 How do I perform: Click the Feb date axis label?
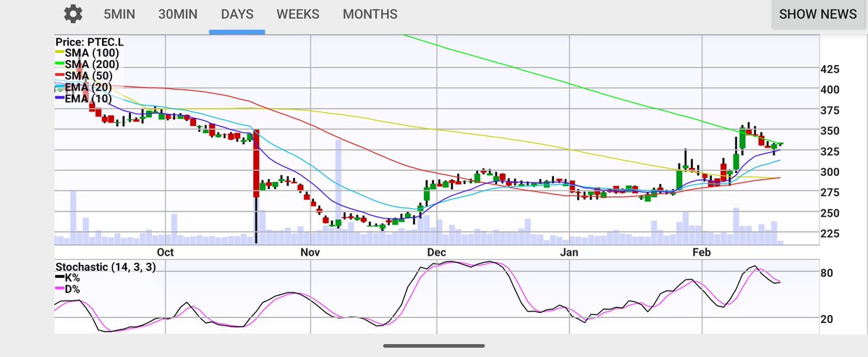click(x=702, y=253)
